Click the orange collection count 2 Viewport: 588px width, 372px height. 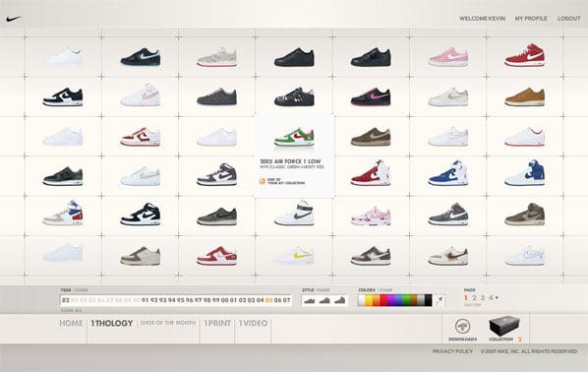520,340
